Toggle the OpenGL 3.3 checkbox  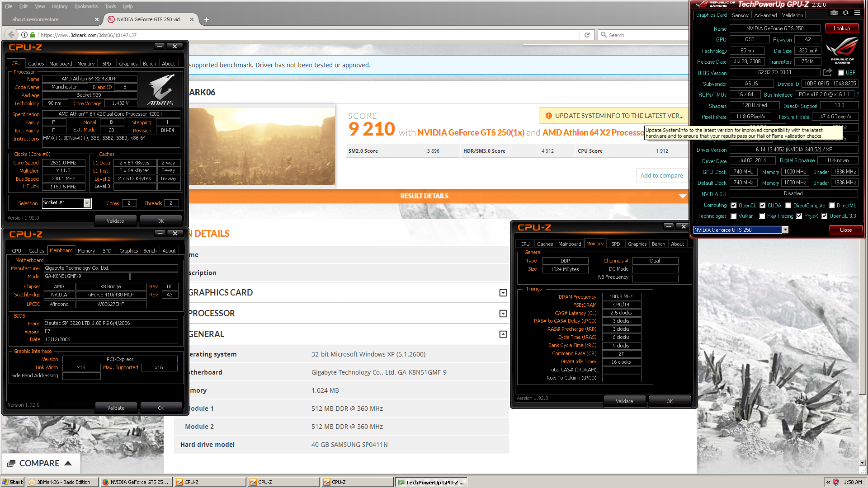pyautogui.click(x=825, y=216)
